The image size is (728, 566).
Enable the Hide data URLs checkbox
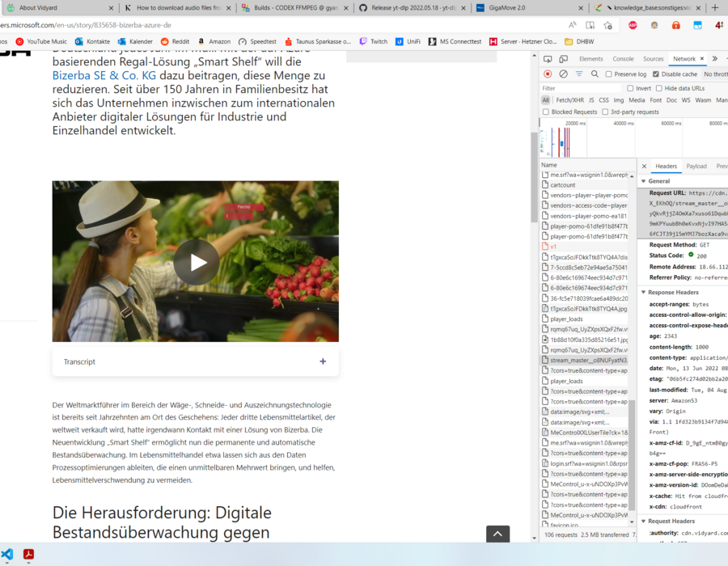658,88
